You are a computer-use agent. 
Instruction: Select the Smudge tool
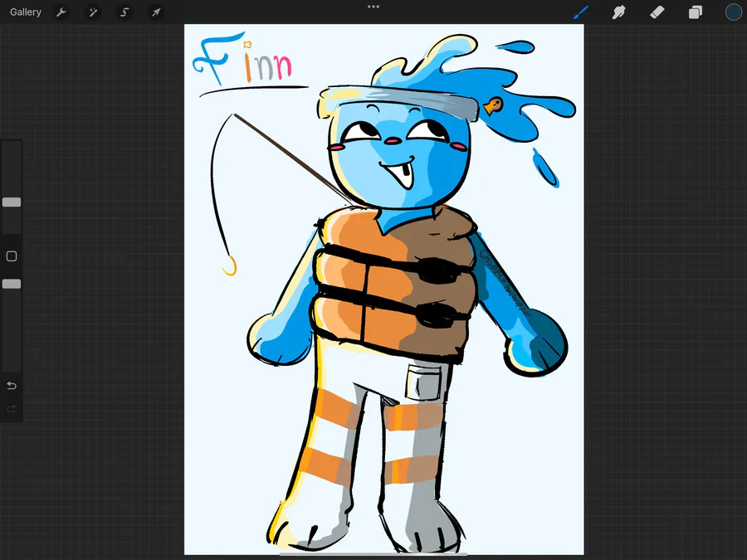click(619, 12)
